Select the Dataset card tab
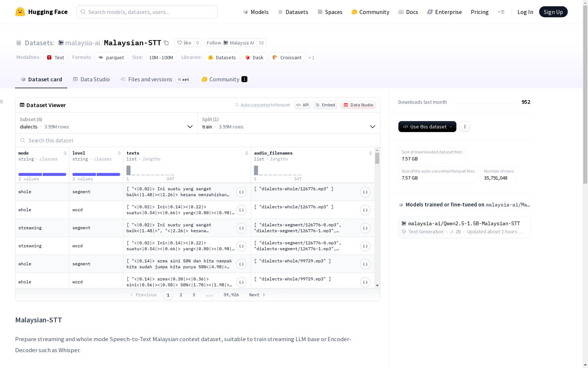This screenshot has height=368, width=588. coord(41,79)
